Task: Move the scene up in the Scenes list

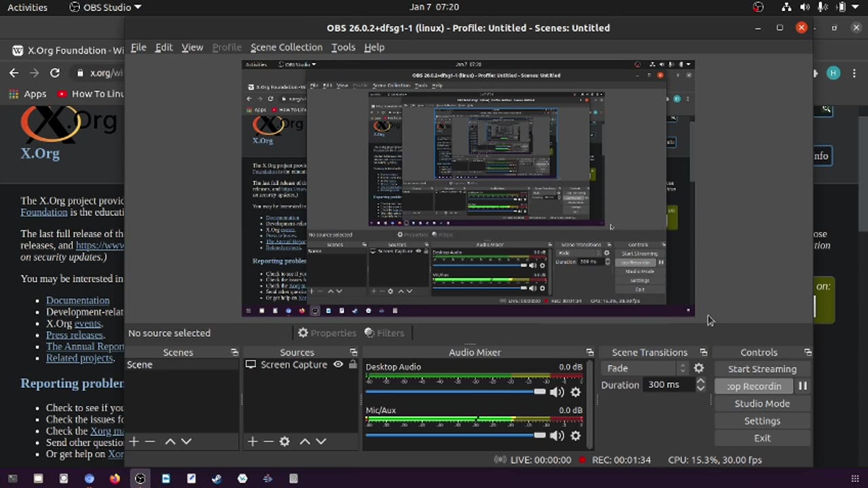Action: tap(170, 441)
